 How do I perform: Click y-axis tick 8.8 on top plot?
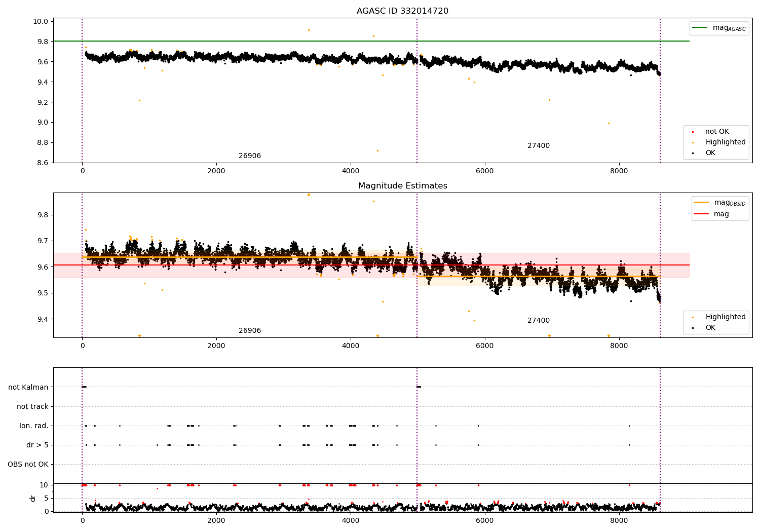pyautogui.click(x=43, y=142)
